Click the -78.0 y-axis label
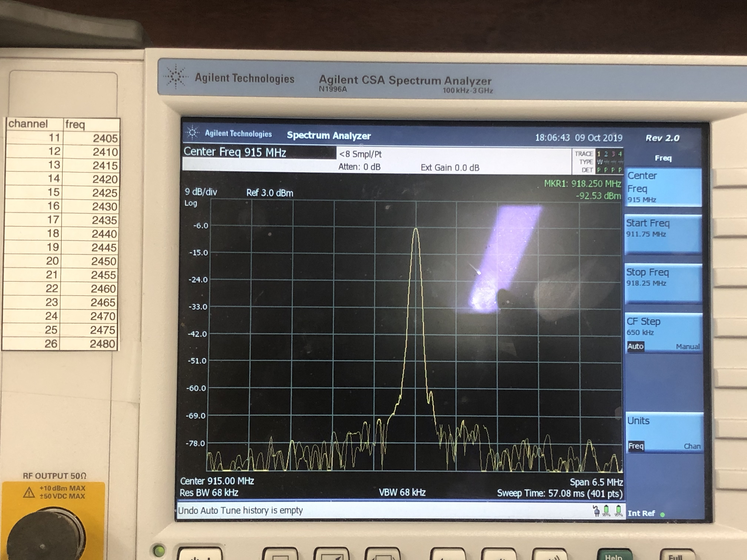This screenshot has height=560, width=747. click(195, 443)
